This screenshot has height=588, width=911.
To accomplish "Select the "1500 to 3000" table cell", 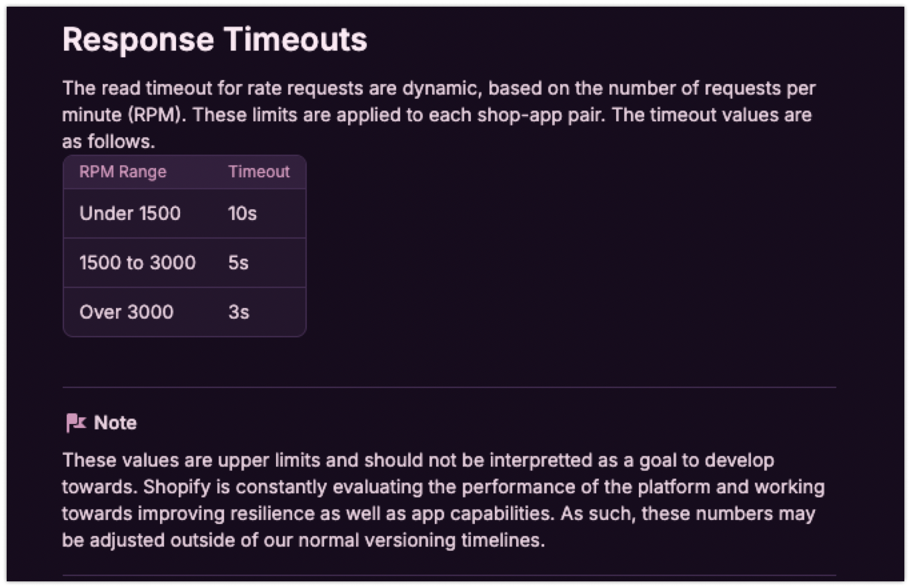I will click(137, 263).
